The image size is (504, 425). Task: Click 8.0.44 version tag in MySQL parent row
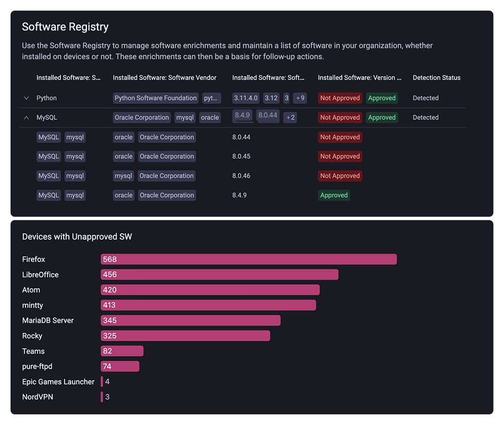[x=268, y=115]
